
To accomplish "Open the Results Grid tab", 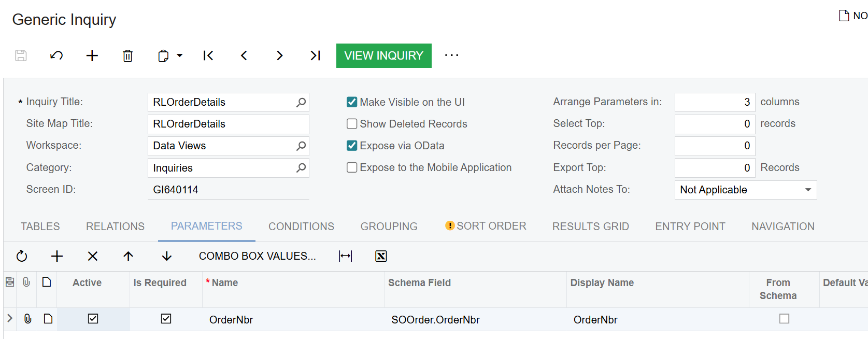I will 590,227.
